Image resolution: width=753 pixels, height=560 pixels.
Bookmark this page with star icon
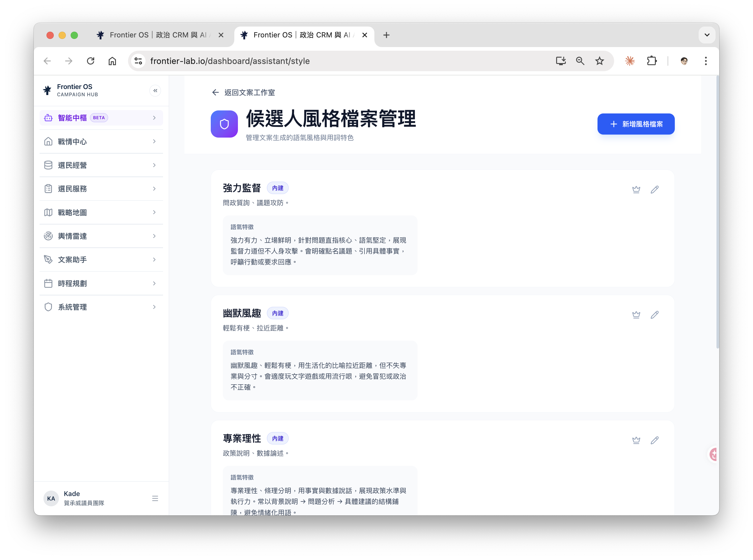pyautogui.click(x=599, y=61)
